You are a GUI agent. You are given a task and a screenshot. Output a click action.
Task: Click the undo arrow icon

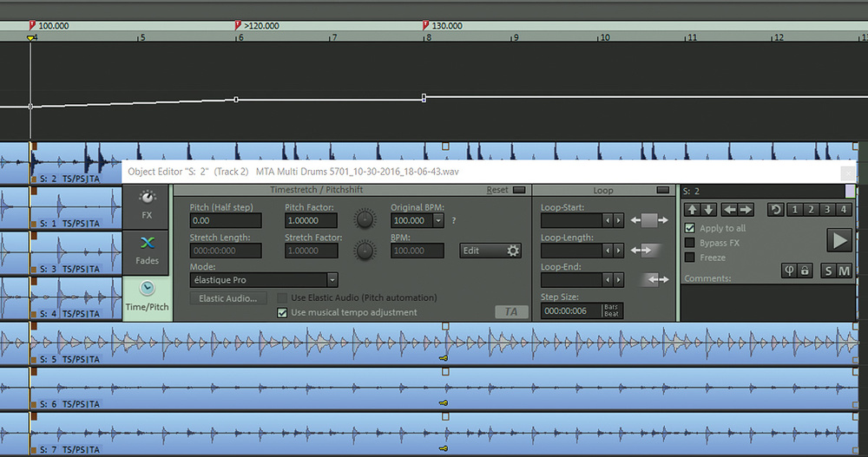pos(774,209)
